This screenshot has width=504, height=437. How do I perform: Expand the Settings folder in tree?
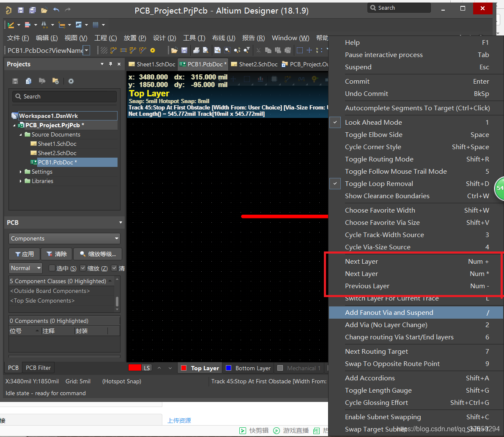(21, 172)
